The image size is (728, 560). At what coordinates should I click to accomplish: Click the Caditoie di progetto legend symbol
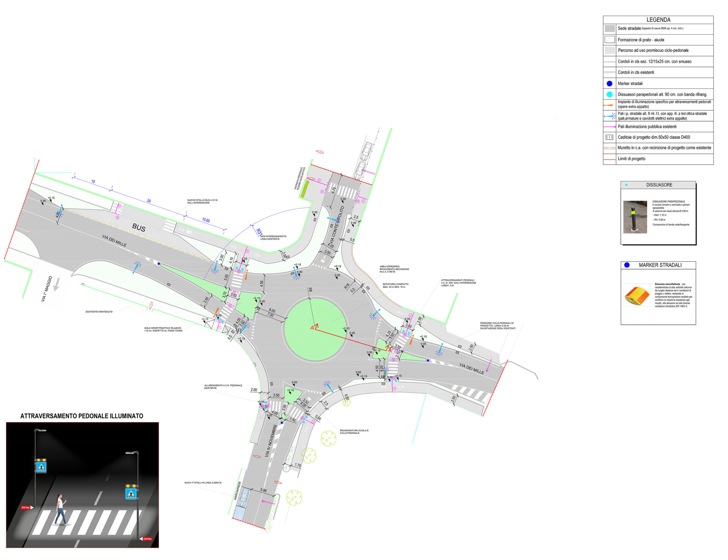click(609, 137)
